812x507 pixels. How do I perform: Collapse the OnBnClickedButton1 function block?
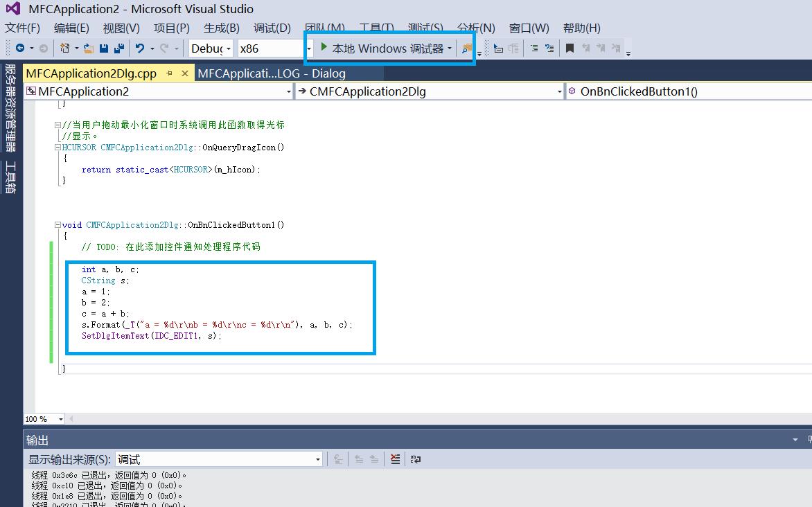[x=58, y=224]
